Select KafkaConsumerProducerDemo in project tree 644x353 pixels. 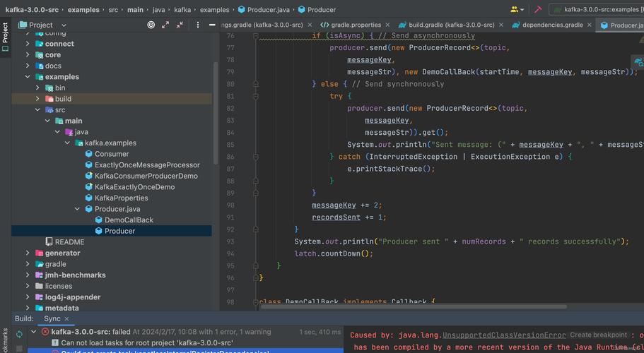[x=146, y=176]
